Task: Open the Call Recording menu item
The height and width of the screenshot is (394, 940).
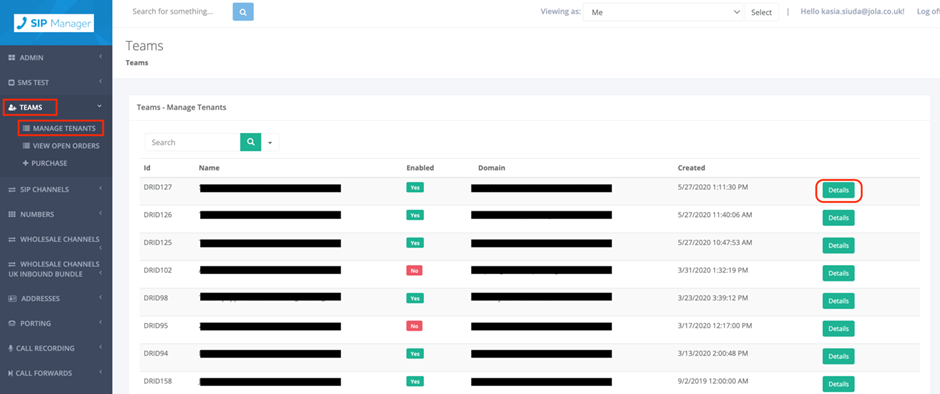Action: point(47,348)
